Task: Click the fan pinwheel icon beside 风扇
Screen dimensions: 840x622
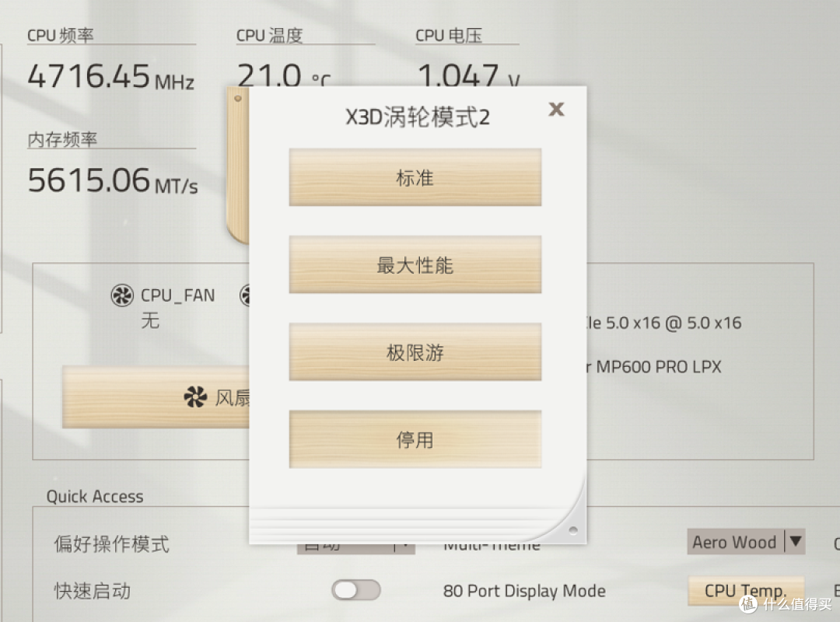Action: tap(195, 397)
